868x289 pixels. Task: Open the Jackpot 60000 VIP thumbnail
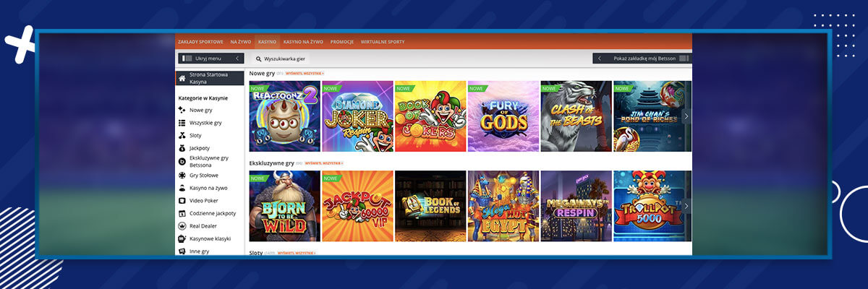[x=357, y=206]
